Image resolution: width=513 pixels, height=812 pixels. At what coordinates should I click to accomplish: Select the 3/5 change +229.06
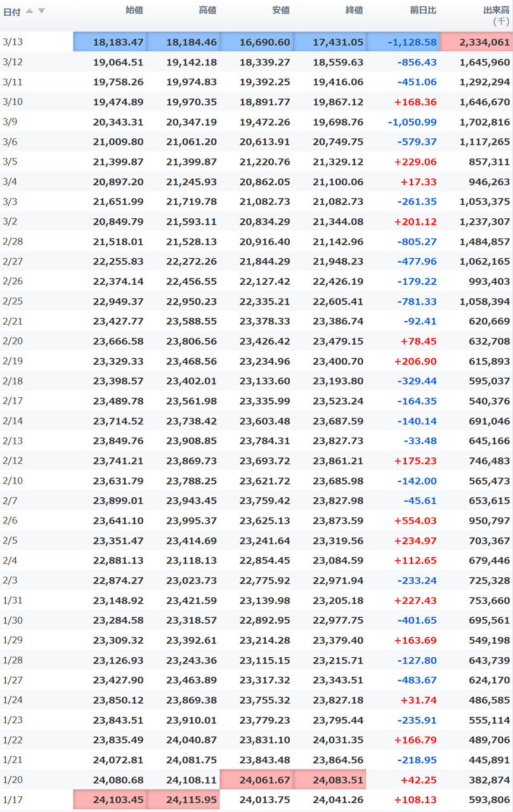click(x=415, y=161)
